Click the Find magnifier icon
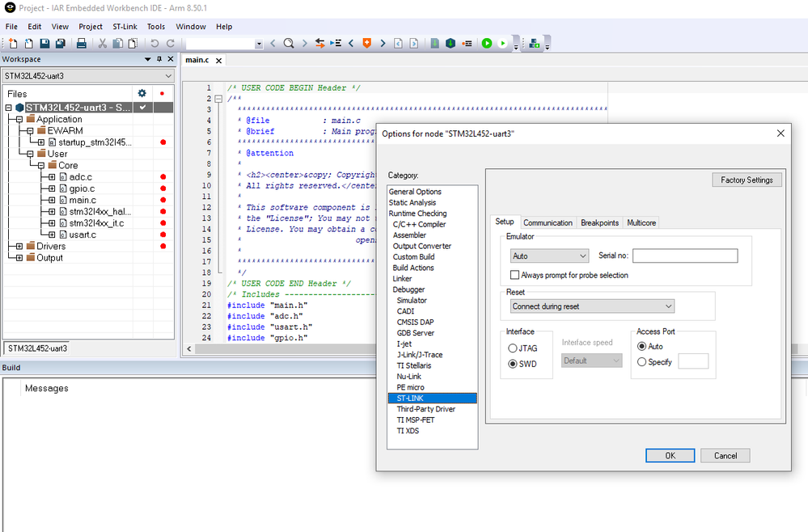This screenshot has height=532, width=808. 289,44
